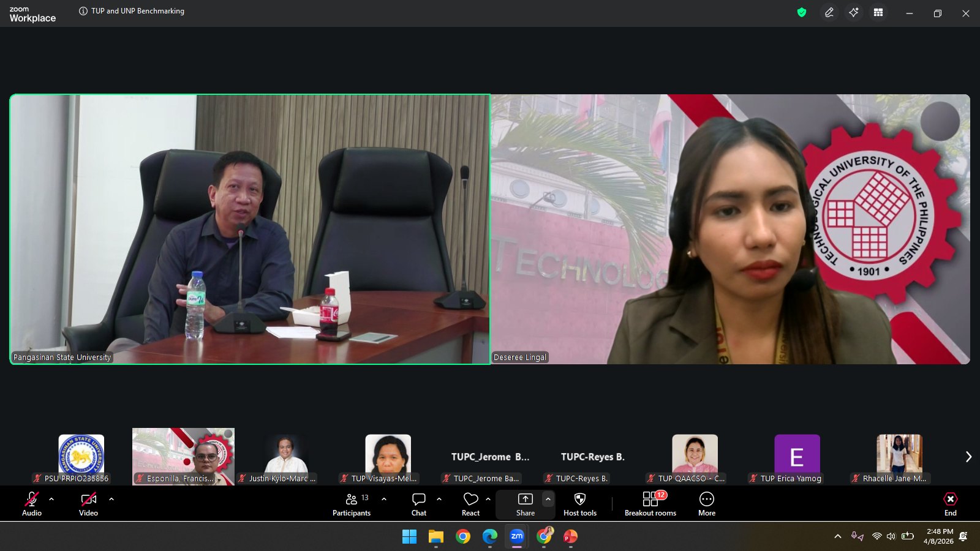Click End meeting button

coord(950,504)
